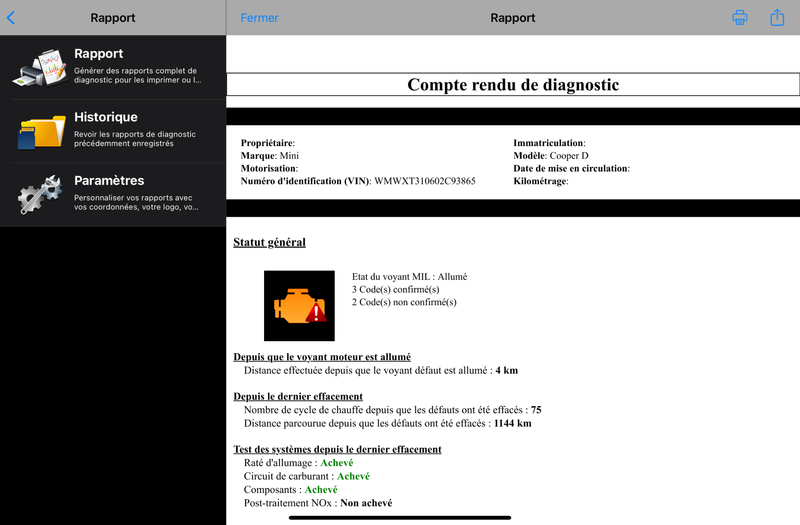The width and height of the screenshot is (800, 525).
Task: Click the 'Statut général' heading
Action: click(269, 242)
